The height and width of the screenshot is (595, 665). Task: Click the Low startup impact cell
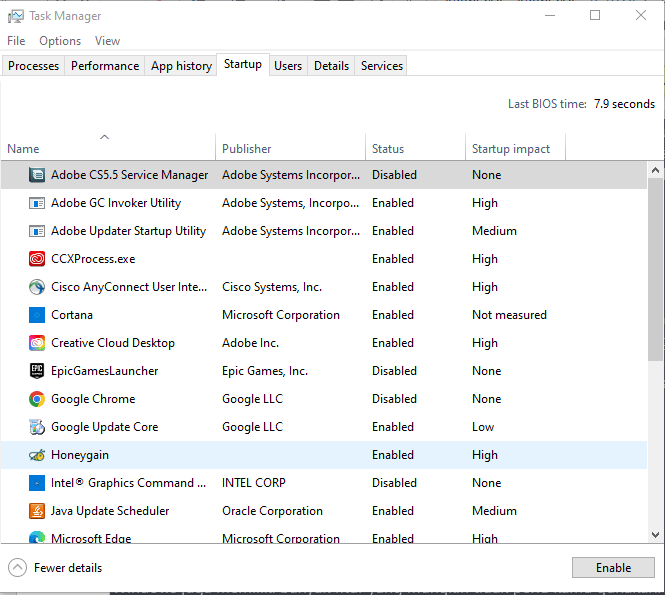point(483,427)
